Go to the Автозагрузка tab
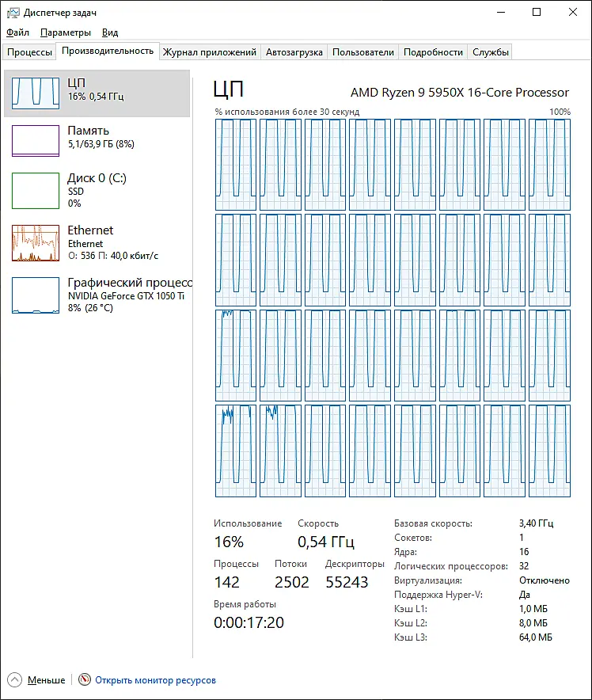The height and width of the screenshot is (700, 592). [x=294, y=52]
